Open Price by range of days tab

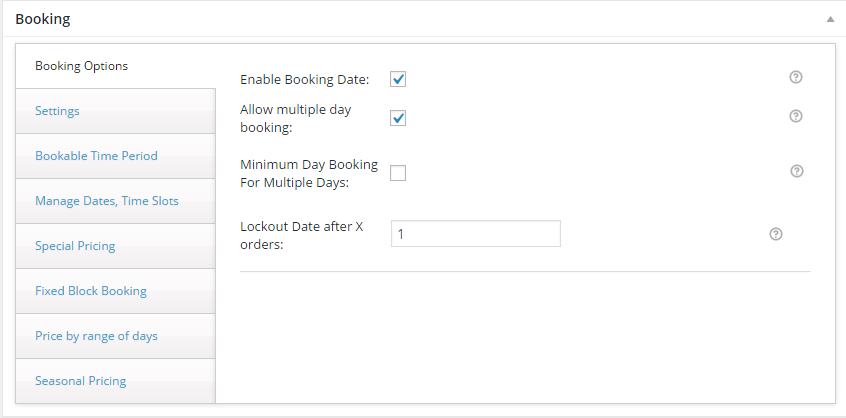click(115, 336)
